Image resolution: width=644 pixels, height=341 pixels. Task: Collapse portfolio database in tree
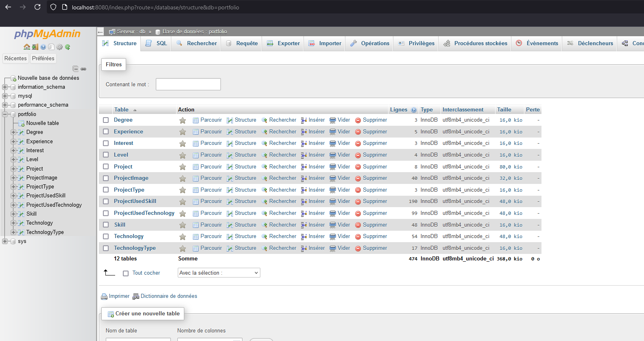point(5,114)
